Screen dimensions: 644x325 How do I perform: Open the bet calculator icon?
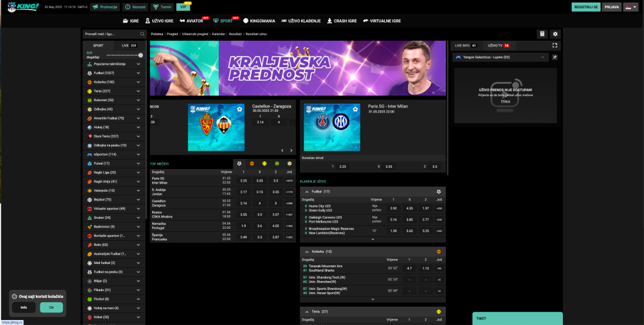(x=542, y=34)
